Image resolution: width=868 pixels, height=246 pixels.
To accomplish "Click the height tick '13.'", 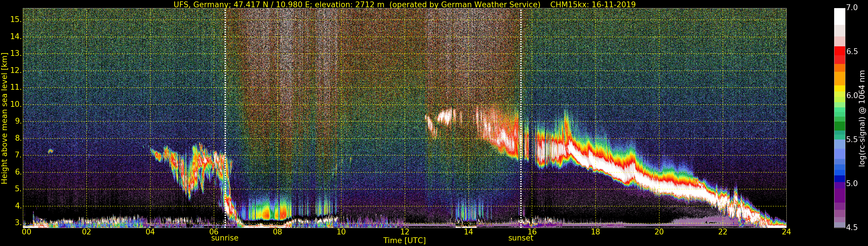I will pos(16,54).
